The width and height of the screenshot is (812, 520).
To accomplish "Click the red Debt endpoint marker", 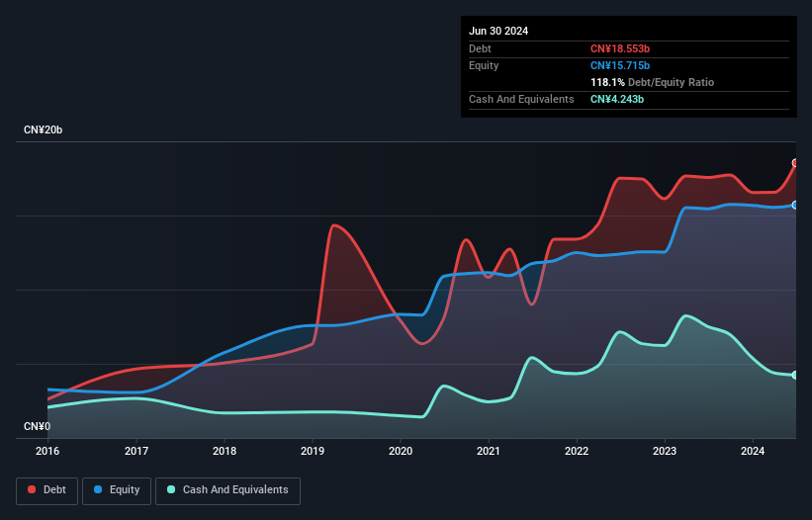I will 795,163.
